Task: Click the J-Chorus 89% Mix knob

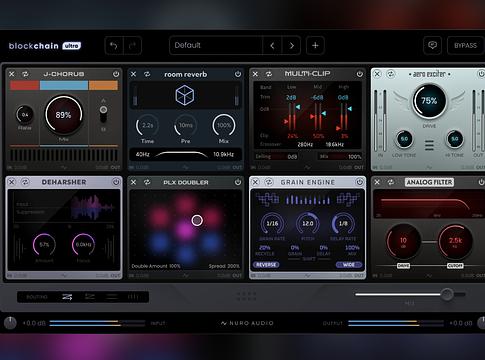Action: tap(64, 115)
